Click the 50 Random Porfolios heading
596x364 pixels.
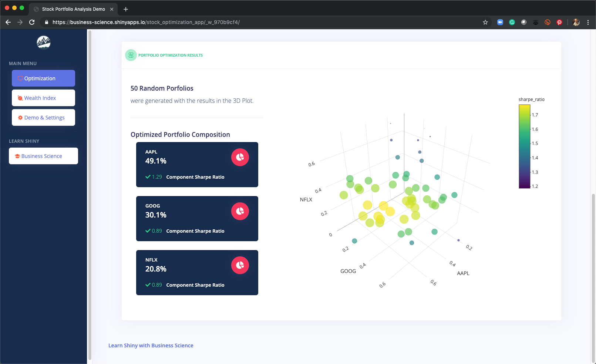(162, 88)
